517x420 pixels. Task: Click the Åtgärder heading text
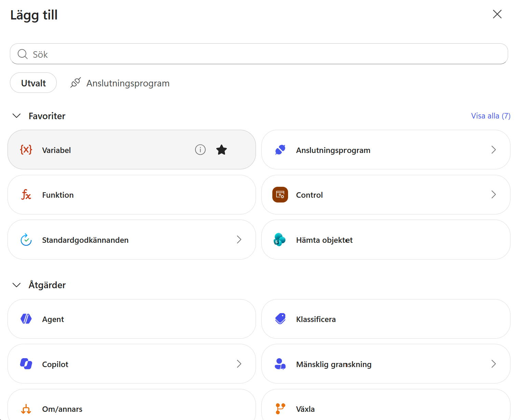pos(47,285)
